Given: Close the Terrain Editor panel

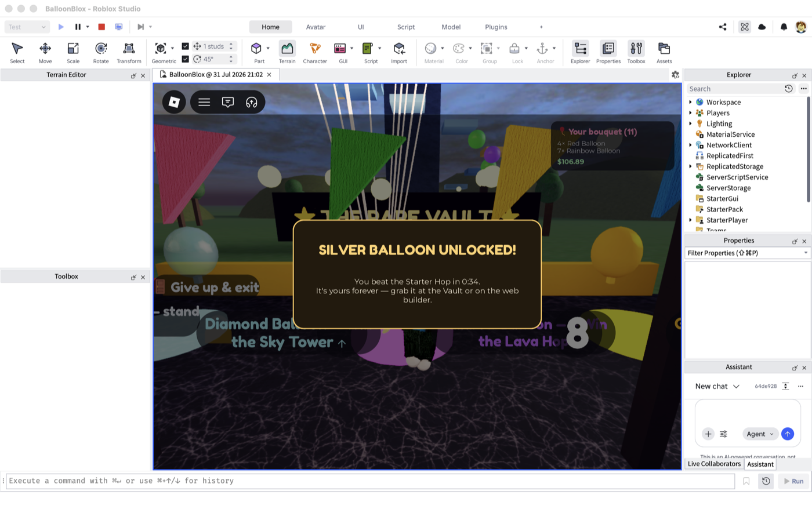Looking at the screenshot, I should tap(143, 75).
